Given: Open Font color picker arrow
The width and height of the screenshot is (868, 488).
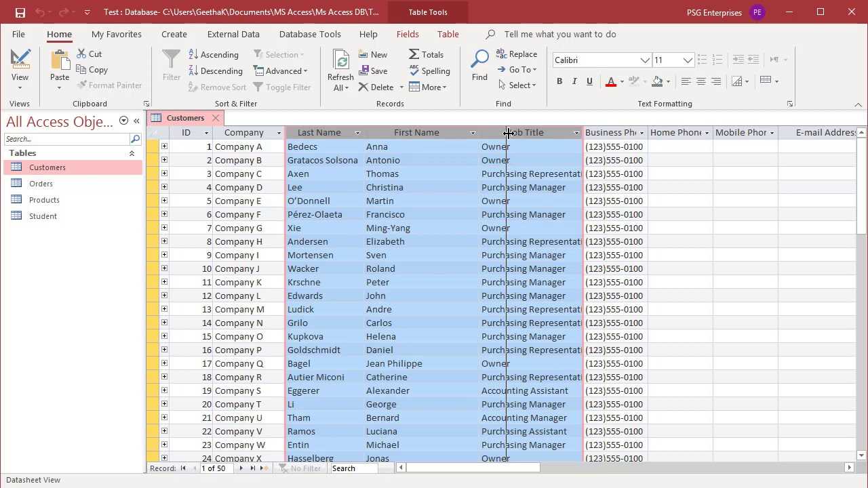Looking at the screenshot, I should pyautogui.click(x=622, y=81).
